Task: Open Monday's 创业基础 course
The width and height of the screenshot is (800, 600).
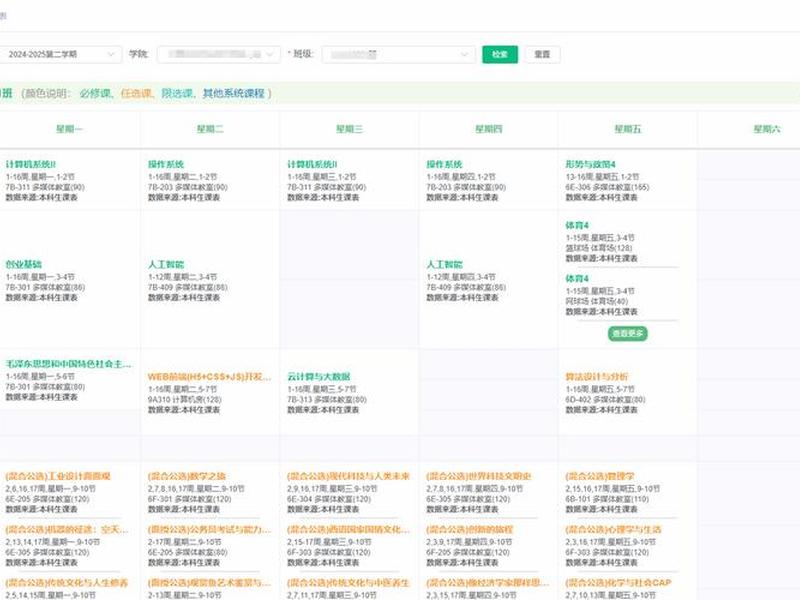Action: click(x=23, y=264)
